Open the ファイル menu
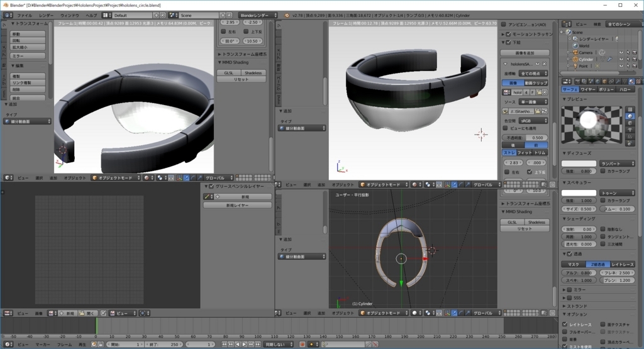The width and height of the screenshot is (644, 349). point(25,15)
